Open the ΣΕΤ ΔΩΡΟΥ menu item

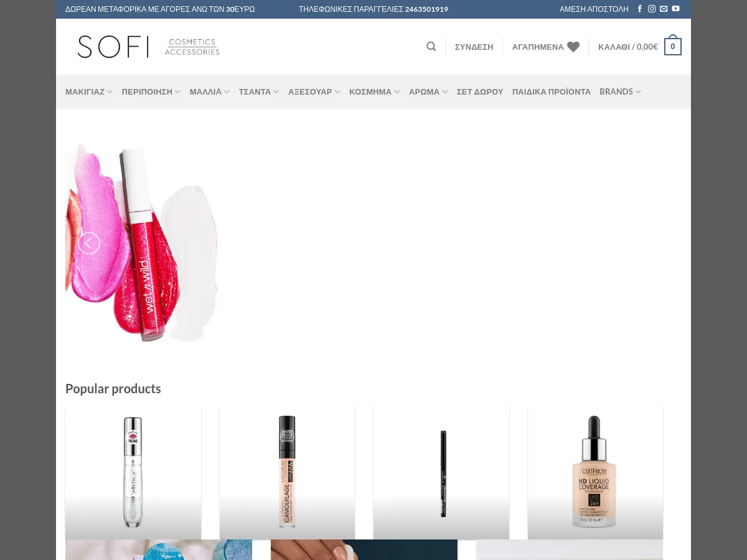point(479,91)
